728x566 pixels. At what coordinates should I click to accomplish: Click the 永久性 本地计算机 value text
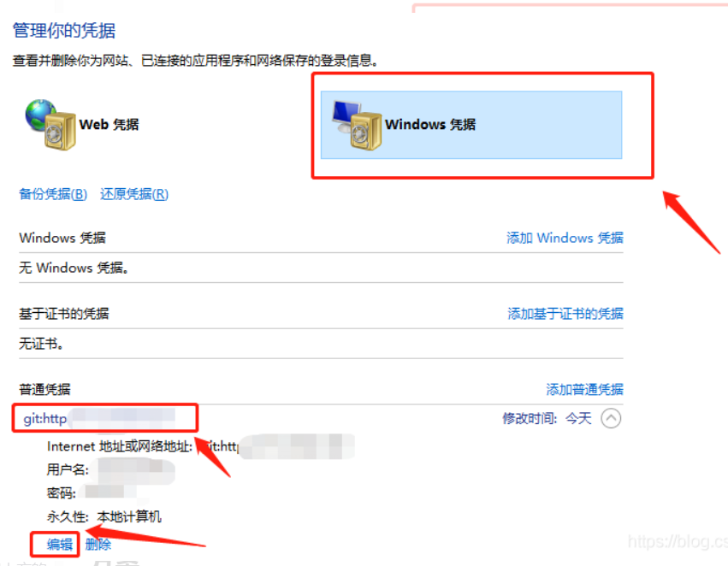pyautogui.click(x=129, y=516)
